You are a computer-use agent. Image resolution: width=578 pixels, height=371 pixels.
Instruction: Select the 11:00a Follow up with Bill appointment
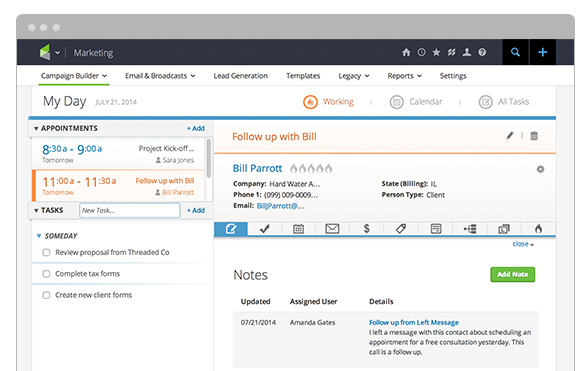(x=118, y=186)
